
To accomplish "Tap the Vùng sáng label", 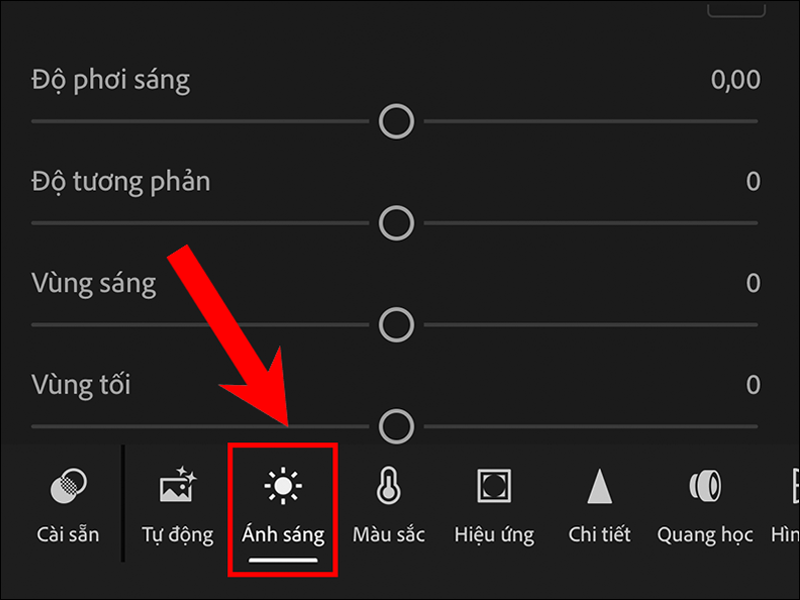I will (x=94, y=284).
